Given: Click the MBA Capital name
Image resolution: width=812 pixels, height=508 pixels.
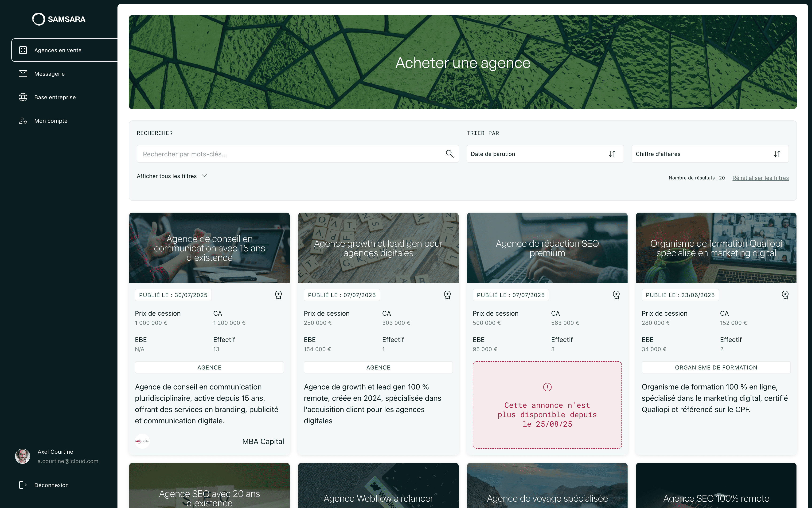Looking at the screenshot, I should [x=263, y=441].
